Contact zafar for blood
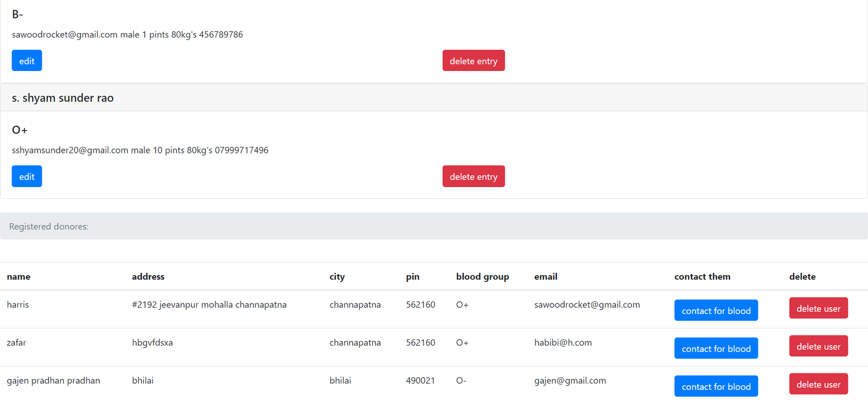The height and width of the screenshot is (413, 868). click(716, 349)
